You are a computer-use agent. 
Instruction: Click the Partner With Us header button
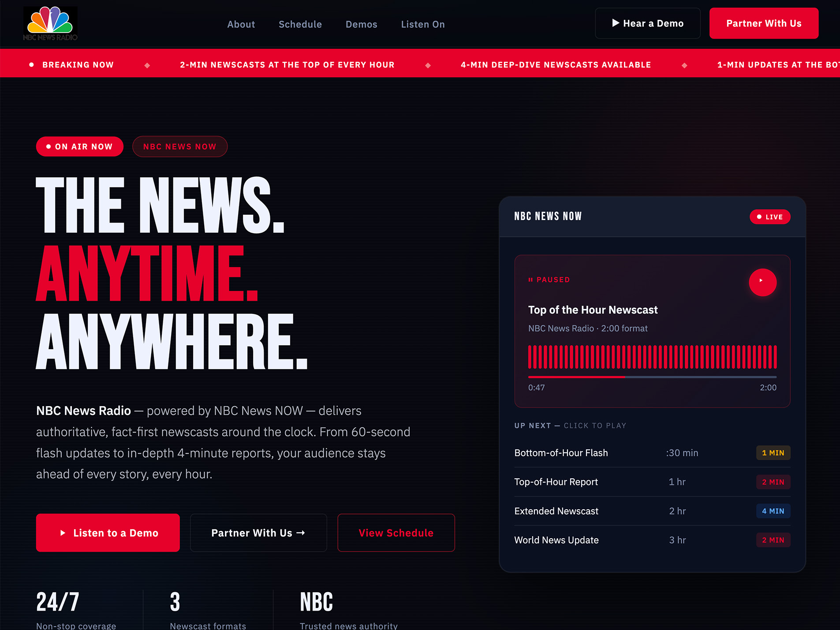(764, 23)
